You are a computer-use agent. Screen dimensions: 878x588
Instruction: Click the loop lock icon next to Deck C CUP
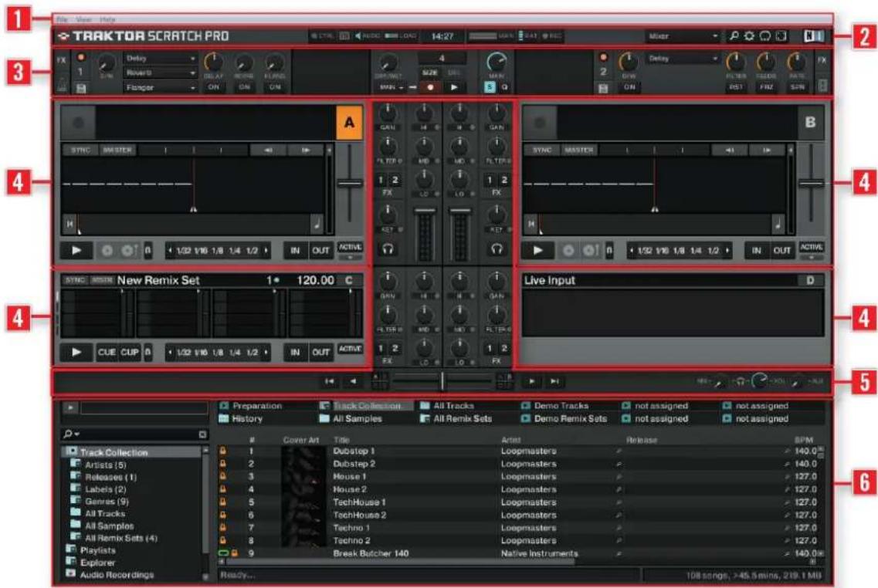pos(147,353)
